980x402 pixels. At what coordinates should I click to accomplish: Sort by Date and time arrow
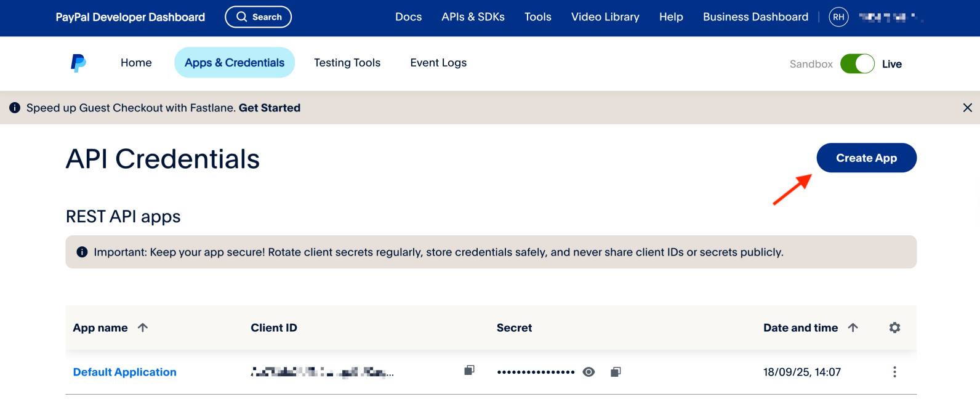click(x=853, y=328)
